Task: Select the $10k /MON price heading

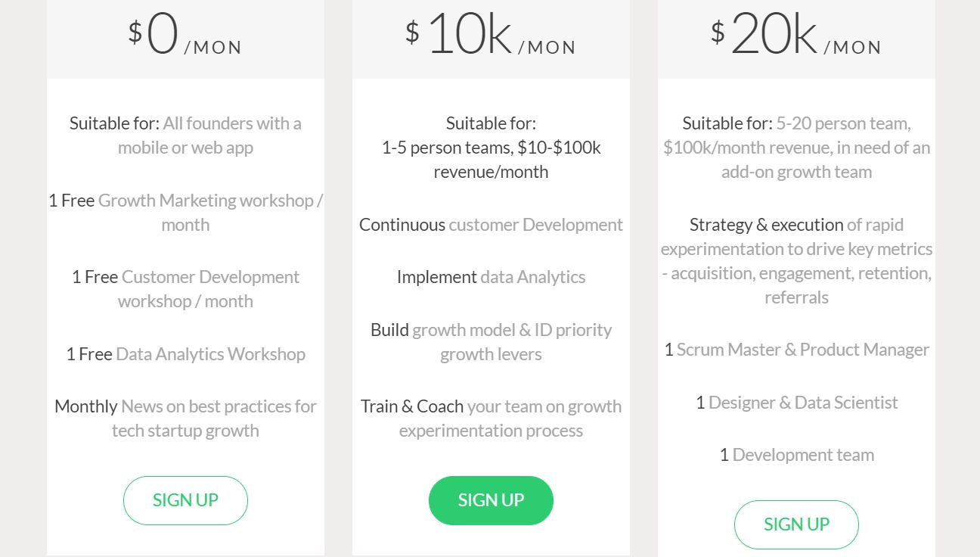Action: [x=491, y=36]
